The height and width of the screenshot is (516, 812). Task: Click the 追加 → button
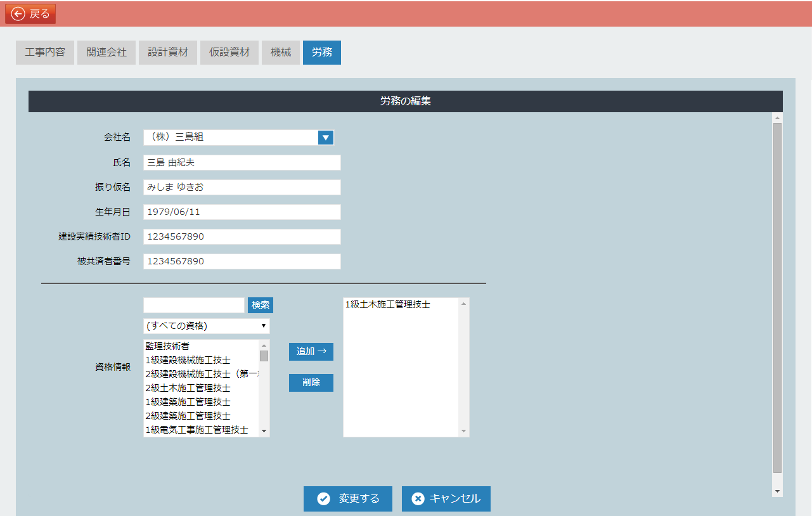click(311, 352)
